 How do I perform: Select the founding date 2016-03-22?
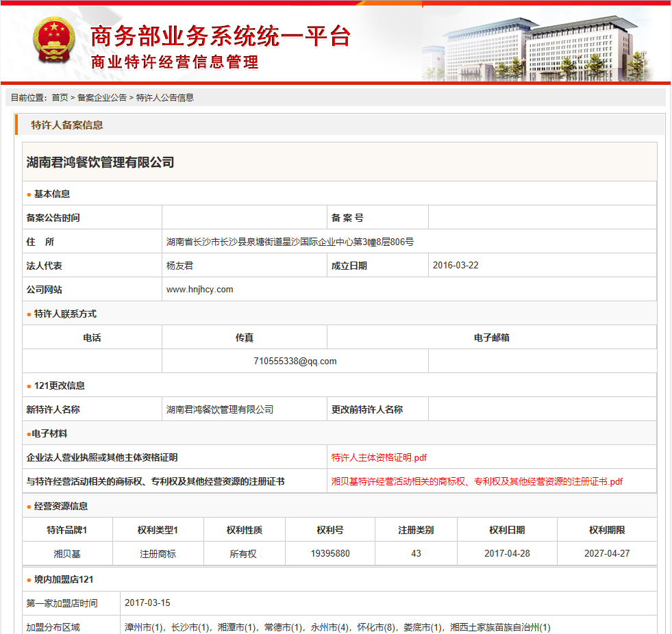tap(456, 265)
